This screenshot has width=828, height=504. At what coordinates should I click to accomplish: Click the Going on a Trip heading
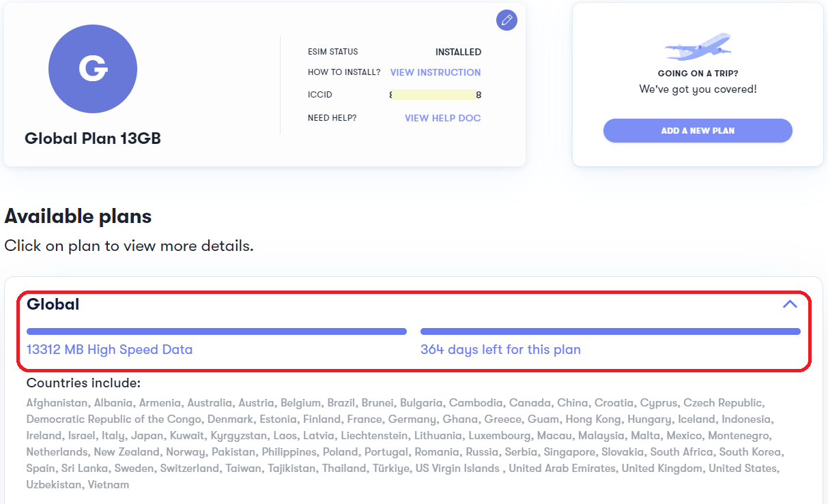click(x=698, y=74)
